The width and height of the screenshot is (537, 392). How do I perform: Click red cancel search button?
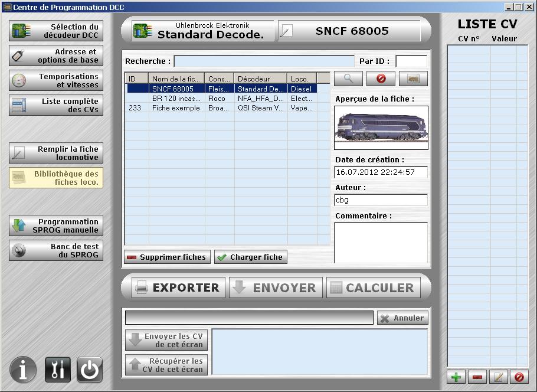click(x=381, y=79)
